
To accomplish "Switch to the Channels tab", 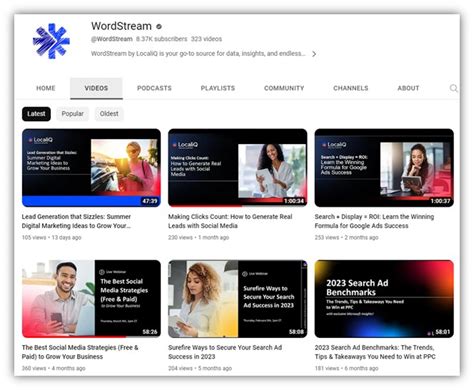I will pos(351,88).
